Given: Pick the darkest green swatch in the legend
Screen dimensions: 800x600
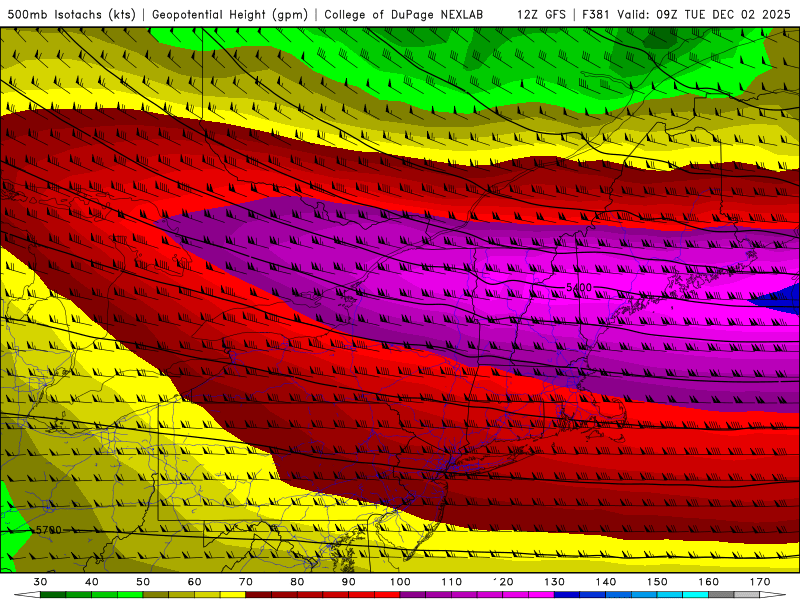Looking at the screenshot, I should coord(53,595).
